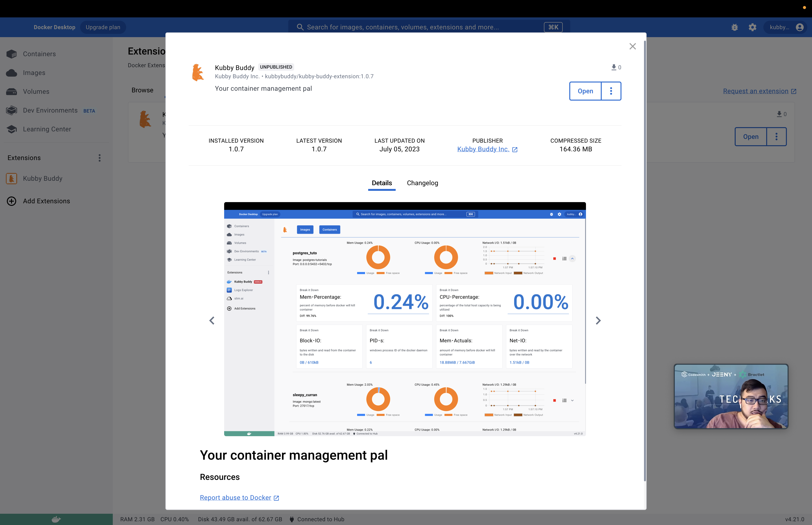The image size is (812, 525).
Task: Open Report abuse to Docker link
Action: tap(235, 498)
